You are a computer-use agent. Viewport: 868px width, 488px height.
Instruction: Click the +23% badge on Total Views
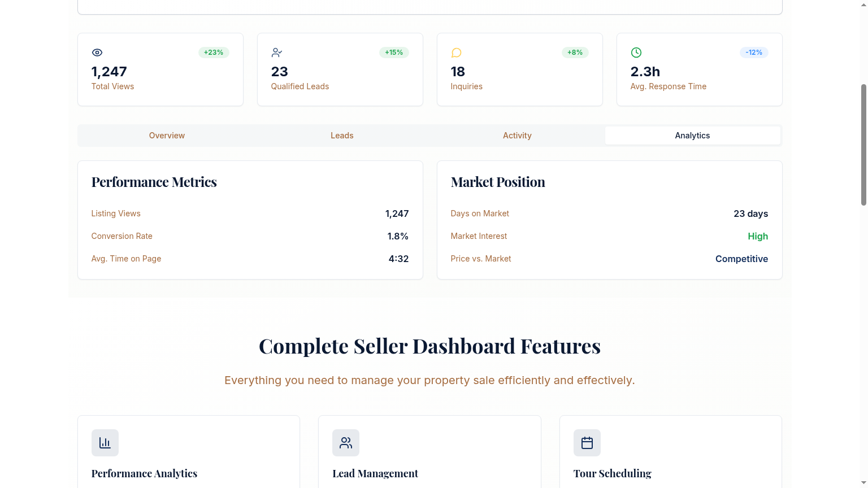coord(214,53)
